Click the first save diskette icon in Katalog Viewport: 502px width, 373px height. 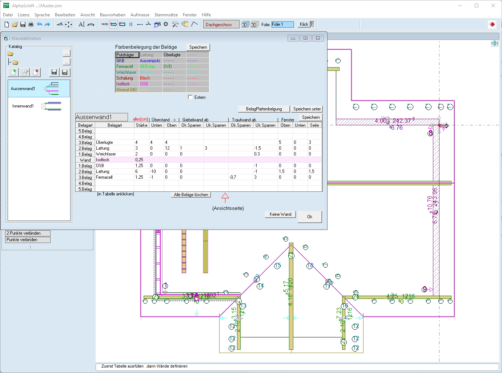[54, 72]
